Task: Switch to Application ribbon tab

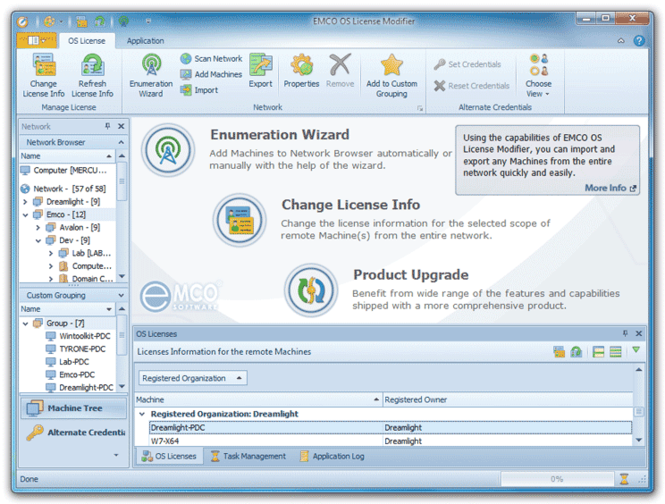Action: coord(145,41)
